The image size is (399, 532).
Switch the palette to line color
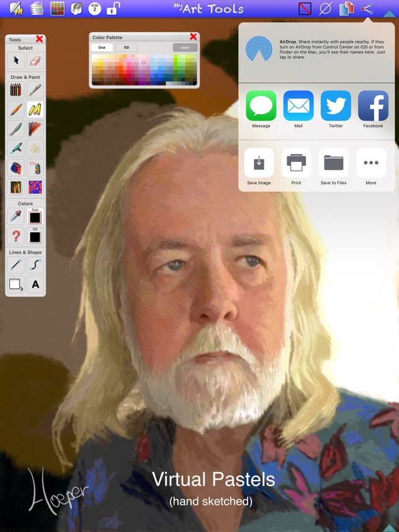[x=102, y=47]
